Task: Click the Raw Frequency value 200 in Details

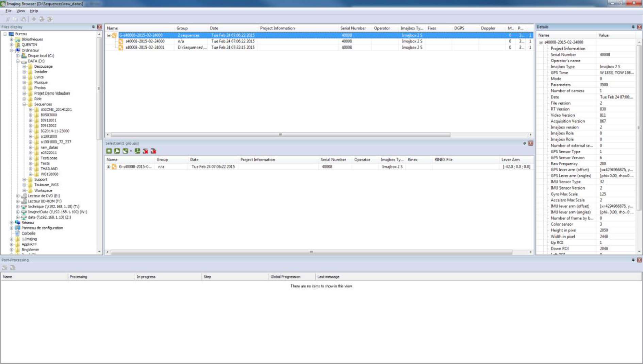Action: point(603,164)
